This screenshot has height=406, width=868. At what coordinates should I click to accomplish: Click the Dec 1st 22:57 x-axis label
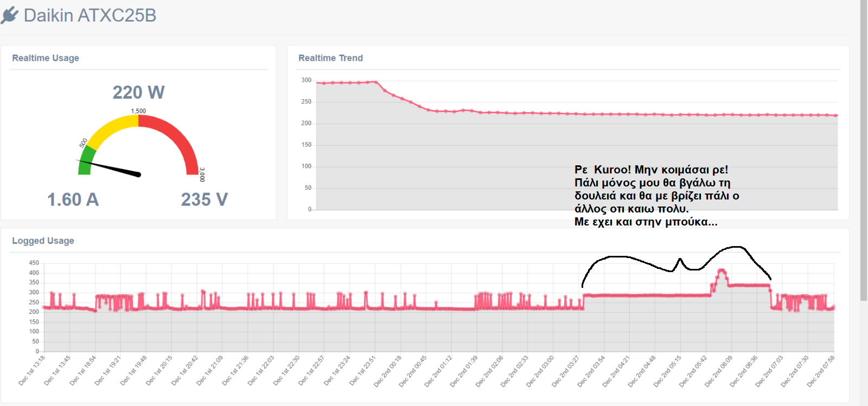click(312, 370)
